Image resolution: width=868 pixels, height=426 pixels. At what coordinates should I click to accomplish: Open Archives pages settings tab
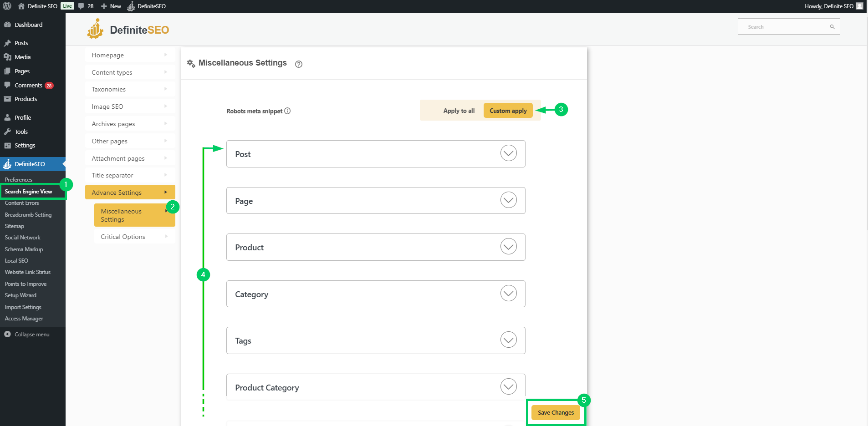click(x=130, y=124)
